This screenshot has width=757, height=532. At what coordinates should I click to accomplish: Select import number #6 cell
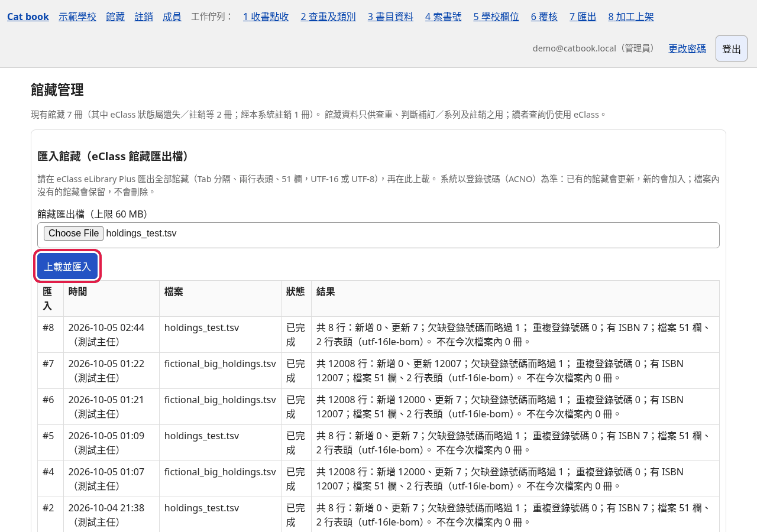[50, 407]
